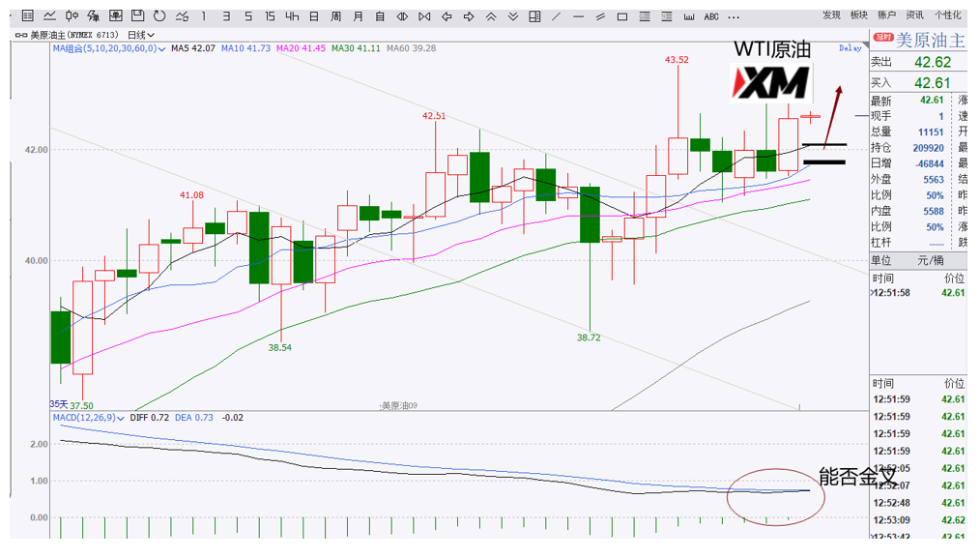Expand the 日线 period dropdown
Viewport: 980px width, 558px height.
click(141, 35)
